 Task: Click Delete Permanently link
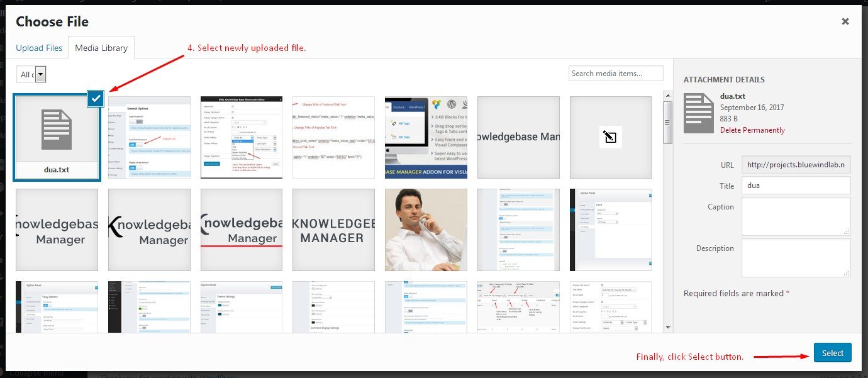pyautogui.click(x=752, y=130)
